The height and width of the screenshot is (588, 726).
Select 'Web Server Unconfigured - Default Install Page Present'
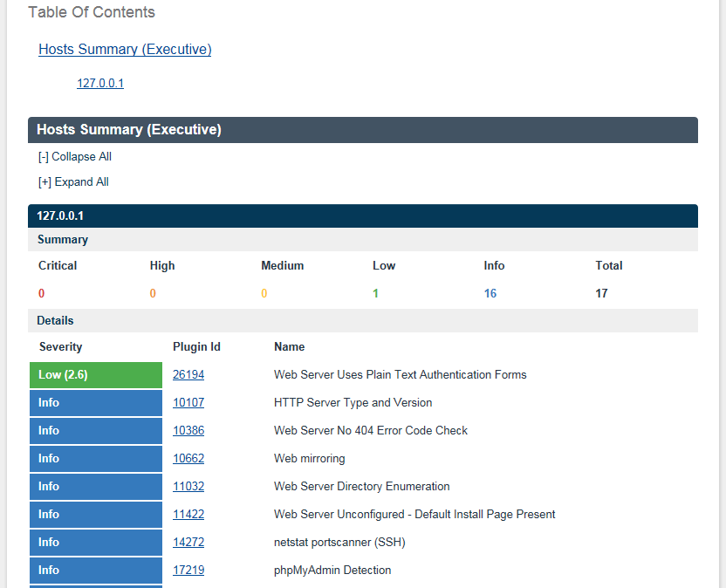[414, 514]
